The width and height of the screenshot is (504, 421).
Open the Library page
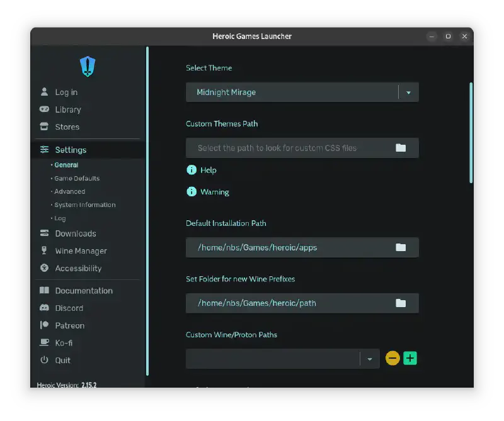67,109
